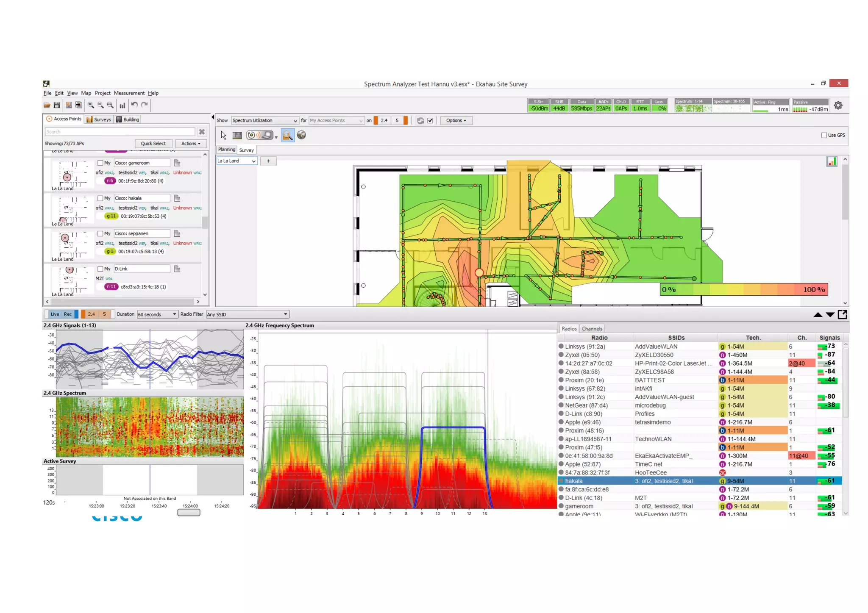Click the zoom in magnifier icon

click(91, 105)
